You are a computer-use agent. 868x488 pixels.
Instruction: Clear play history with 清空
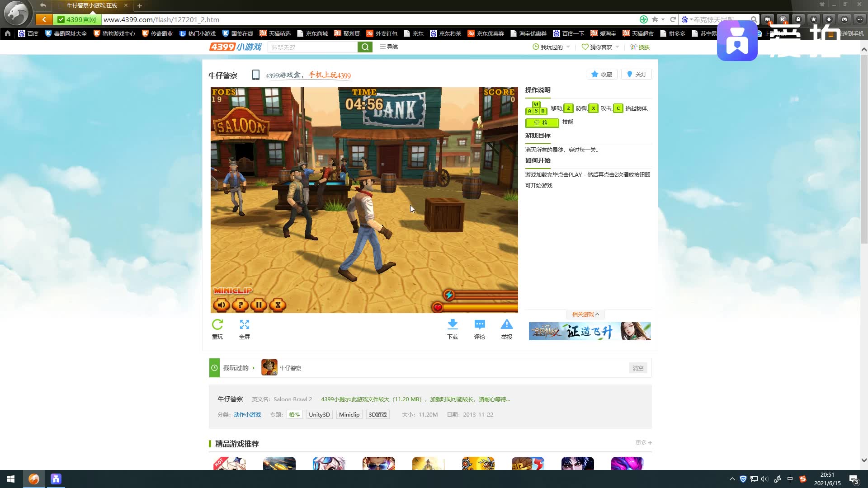tap(638, 368)
